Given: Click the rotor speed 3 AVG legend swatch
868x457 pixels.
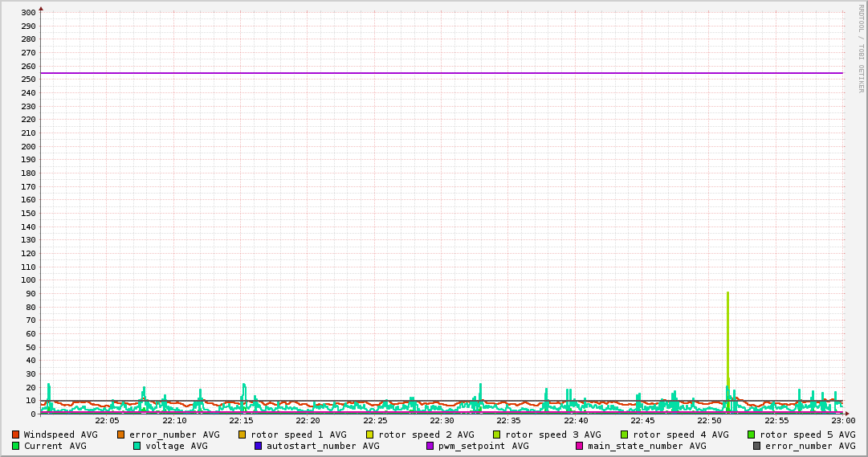Looking at the screenshot, I should click(497, 435).
